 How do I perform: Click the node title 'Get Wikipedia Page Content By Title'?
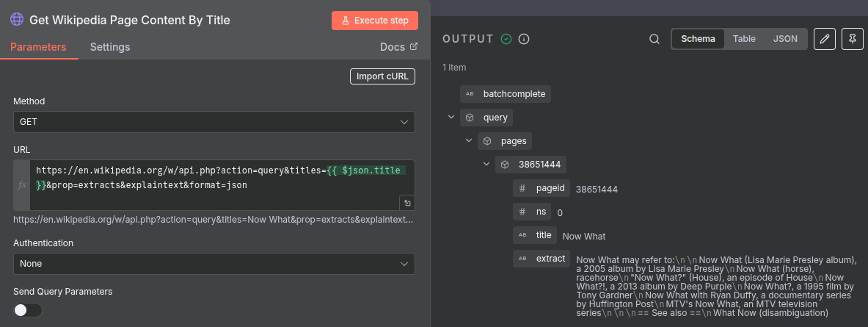(130, 20)
